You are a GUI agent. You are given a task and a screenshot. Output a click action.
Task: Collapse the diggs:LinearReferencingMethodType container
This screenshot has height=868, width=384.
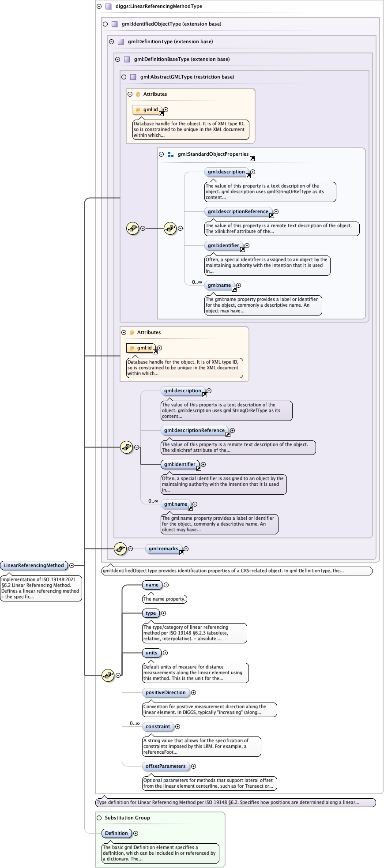click(99, 7)
